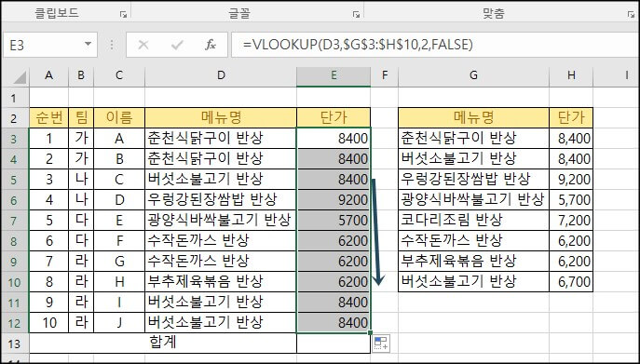This screenshot has height=364, width=640.
Task: Click the Cancel (X) formula button
Action: pyautogui.click(x=143, y=45)
